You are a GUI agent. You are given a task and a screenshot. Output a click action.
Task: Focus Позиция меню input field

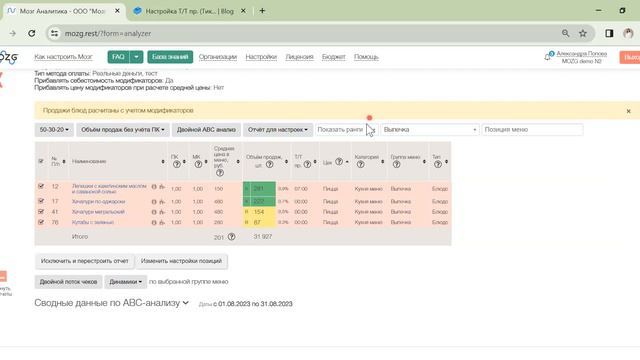coord(532,130)
